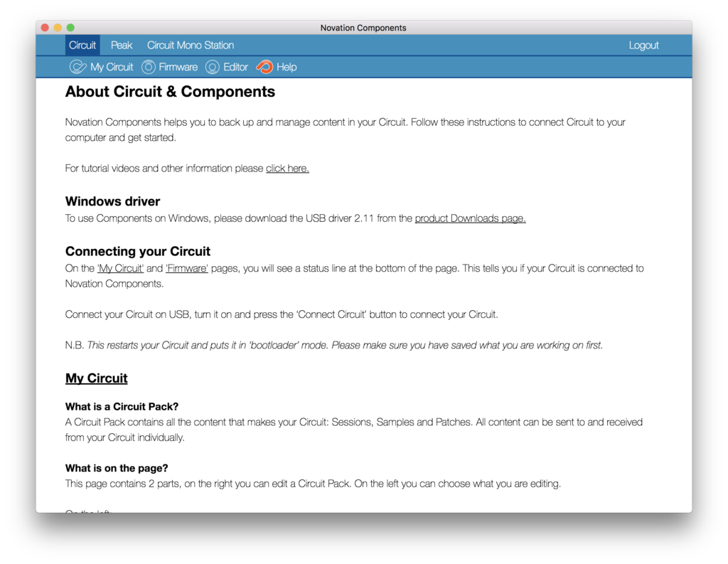Click the Firmware circle icon

point(148,67)
